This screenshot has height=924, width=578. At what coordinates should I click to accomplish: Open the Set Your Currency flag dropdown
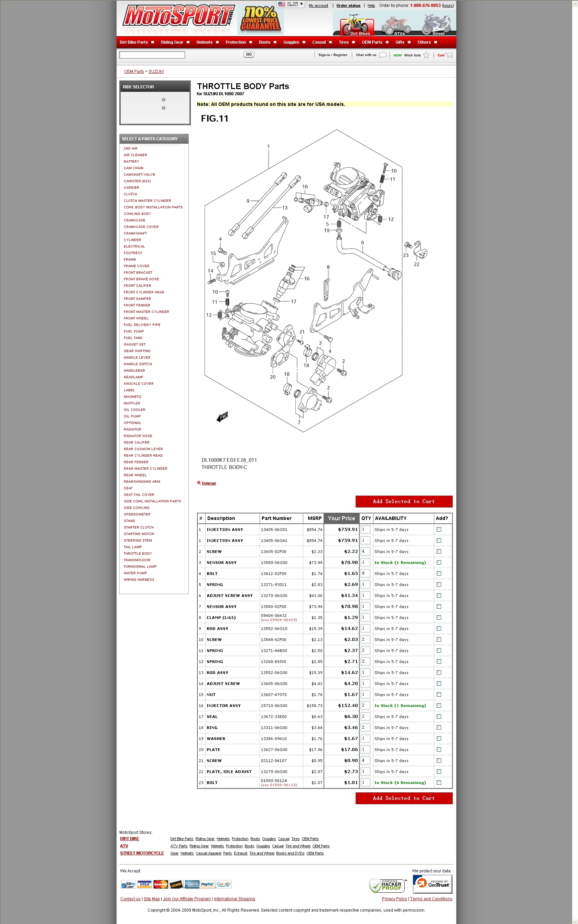[291, 4]
